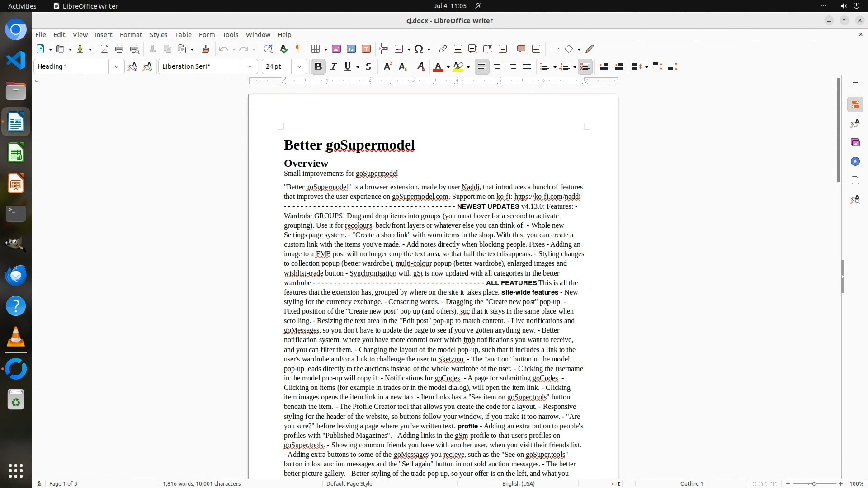Screen dimensions: 868x488
Task: Open sidebar Gallery panel
Action: click(x=855, y=142)
